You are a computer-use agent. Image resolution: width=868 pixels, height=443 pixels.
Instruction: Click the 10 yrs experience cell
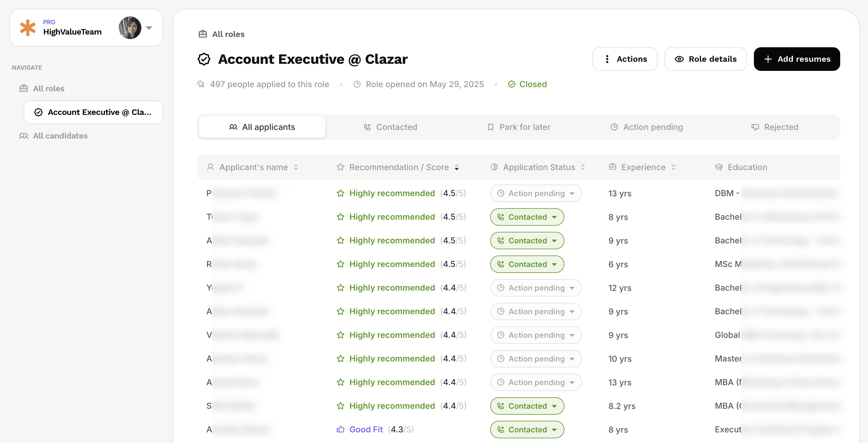620,359
